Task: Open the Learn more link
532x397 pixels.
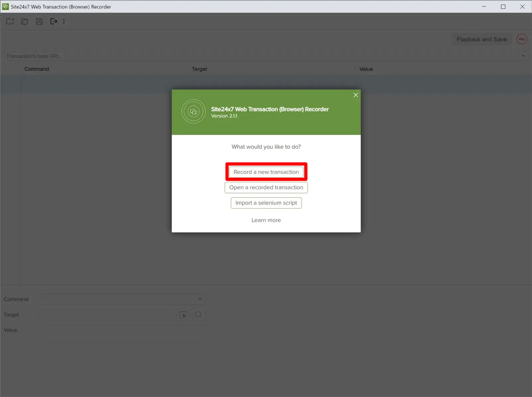Action: click(266, 220)
